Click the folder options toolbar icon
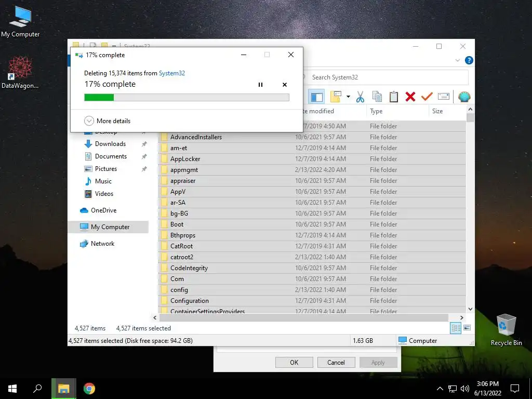The width and height of the screenshot is (532, 399). pyautogui.click(x=336, y=97)
